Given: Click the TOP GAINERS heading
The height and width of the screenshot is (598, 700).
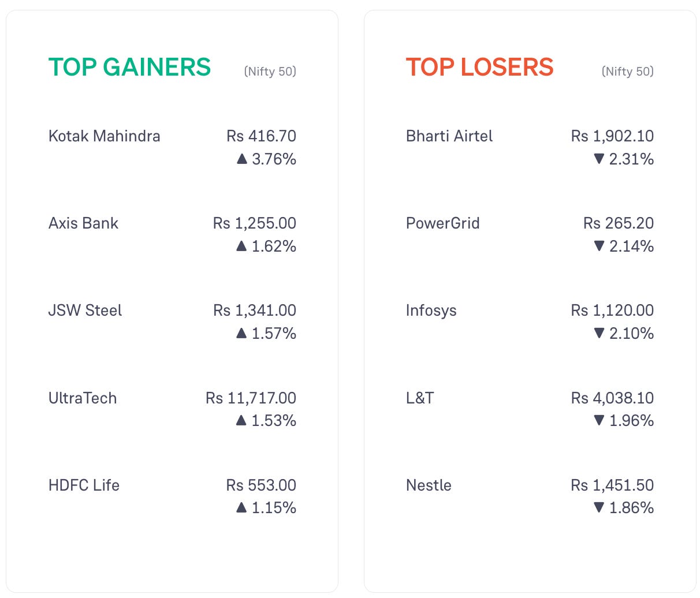Looking at the screenshot, I should click(130, 67).
